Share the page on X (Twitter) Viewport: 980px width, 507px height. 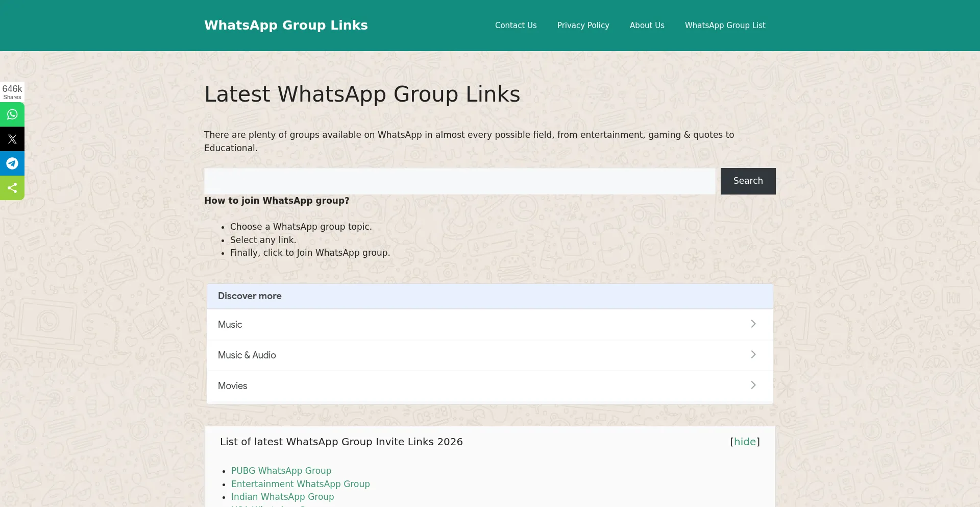click(x=12, y=139)
